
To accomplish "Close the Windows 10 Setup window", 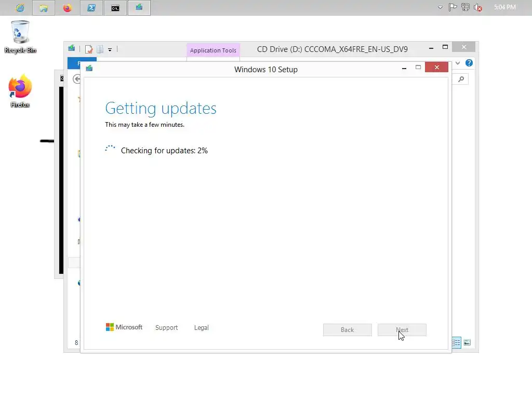I will coord(436,67).
